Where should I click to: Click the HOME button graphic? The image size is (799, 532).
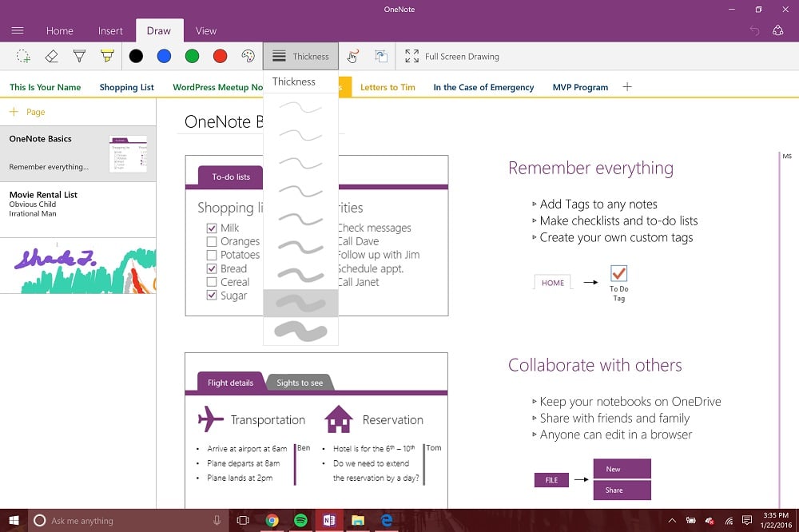pos(553,282)
